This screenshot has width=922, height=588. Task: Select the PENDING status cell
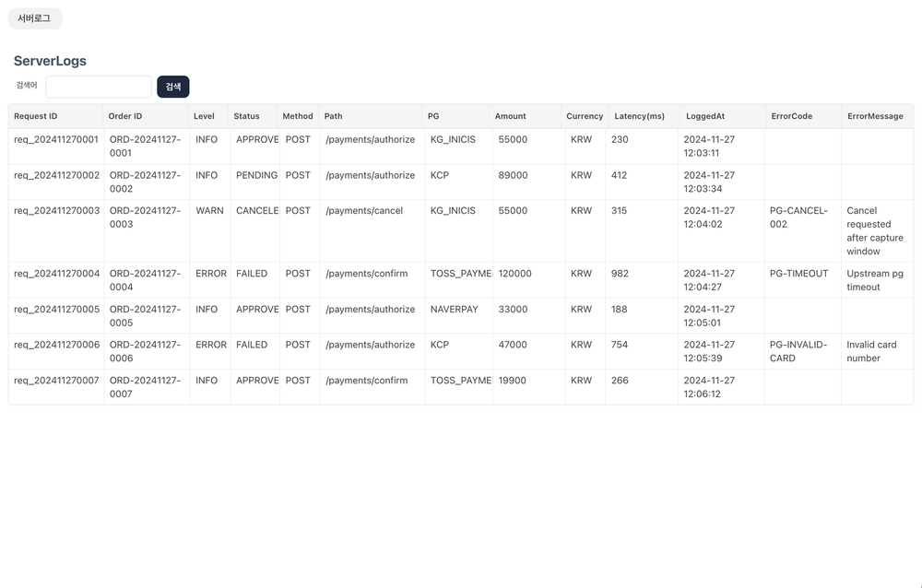(x=255, y=175)
